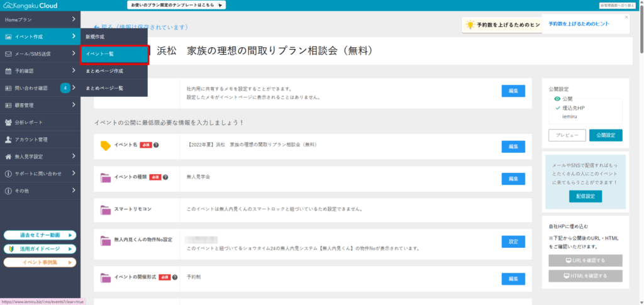644x305 pixels.
Task: Expand the 無人見学設定 chevron
Action: [74, 156]
